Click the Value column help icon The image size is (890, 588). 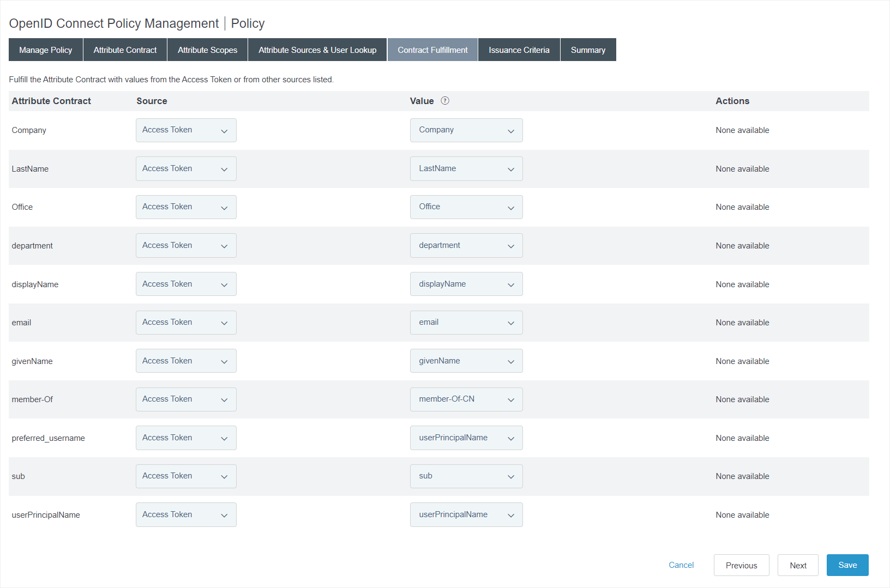click(445, 101)
